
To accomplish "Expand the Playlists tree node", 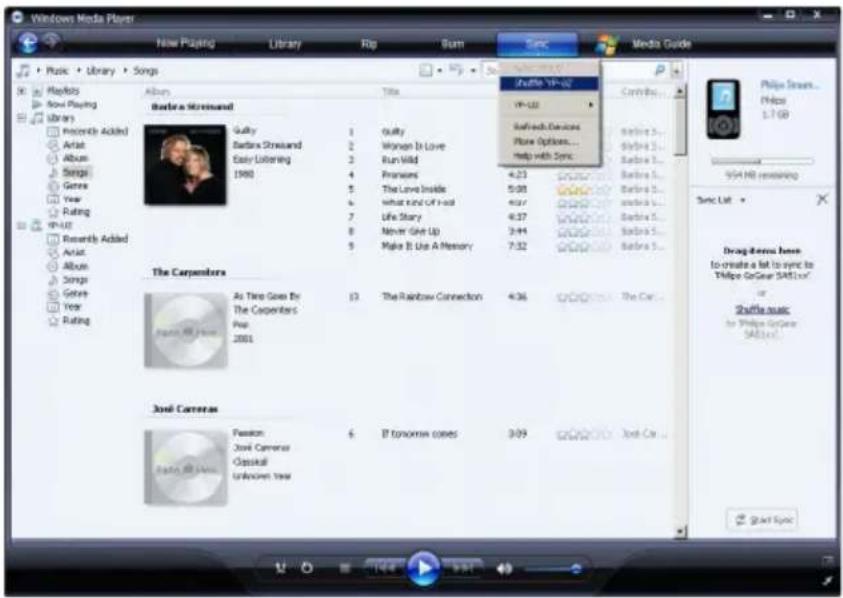I will click(22, 90).
